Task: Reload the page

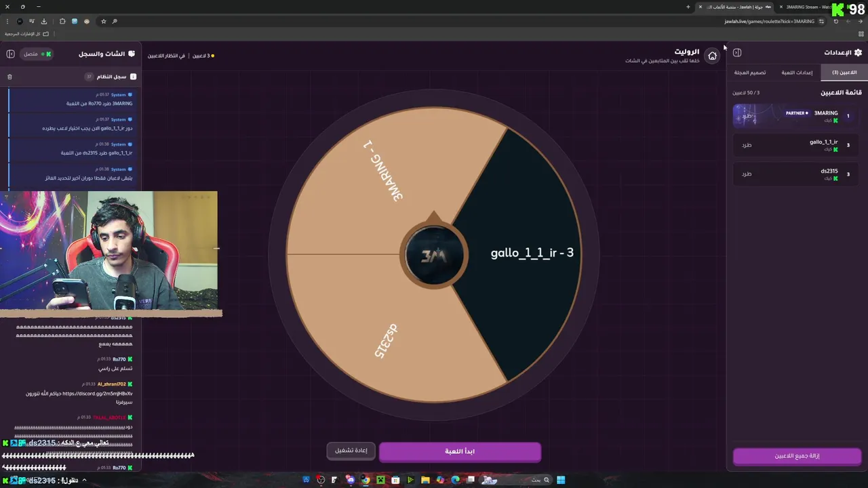Action: click(x=835, y=21)
